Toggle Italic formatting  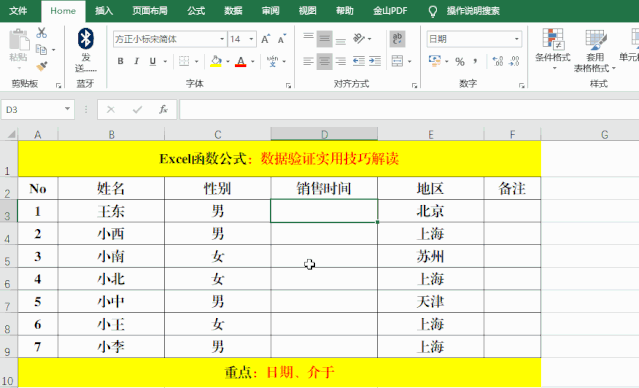(137, 61)
